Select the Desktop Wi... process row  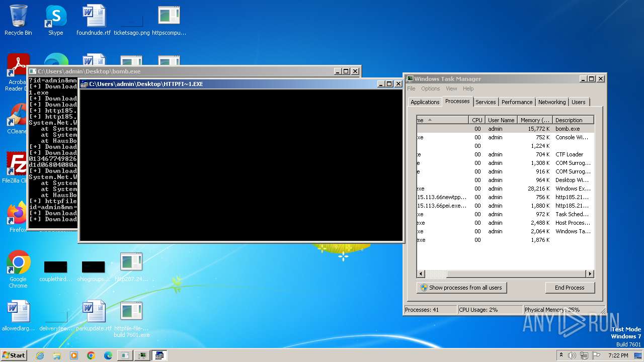505,180
